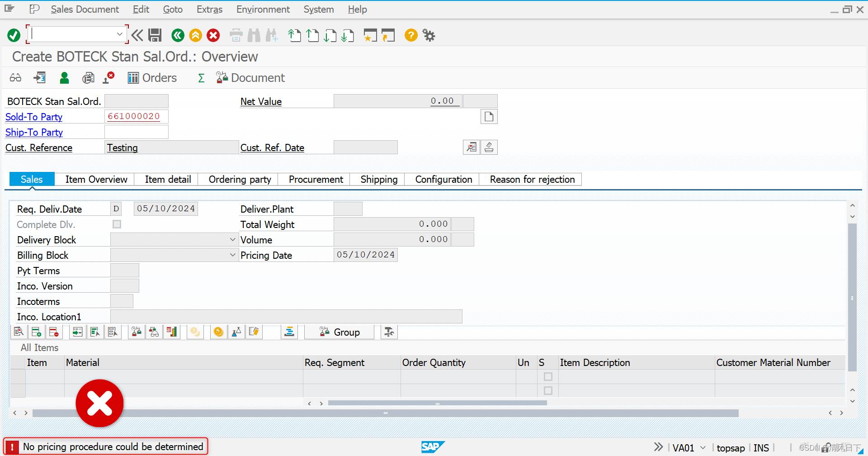The height and width of the screenshot is (456, 868).
Task: Click the Save floppy disk icon
Action: tap(155, 35)
